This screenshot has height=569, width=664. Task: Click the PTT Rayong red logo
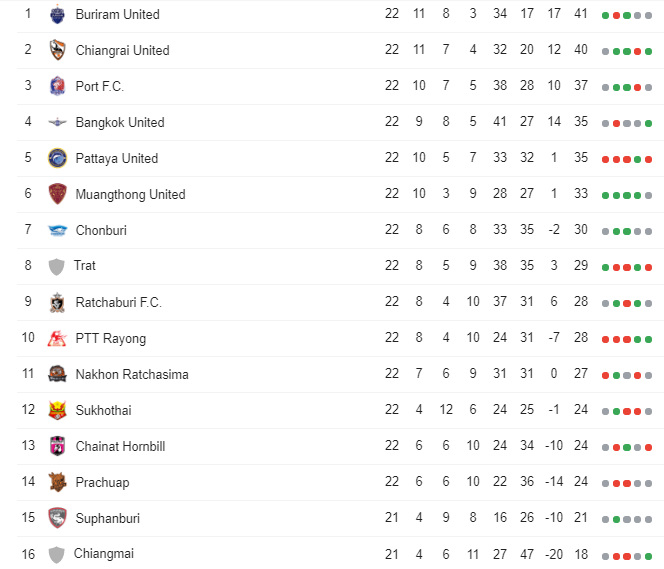[57, 338]
